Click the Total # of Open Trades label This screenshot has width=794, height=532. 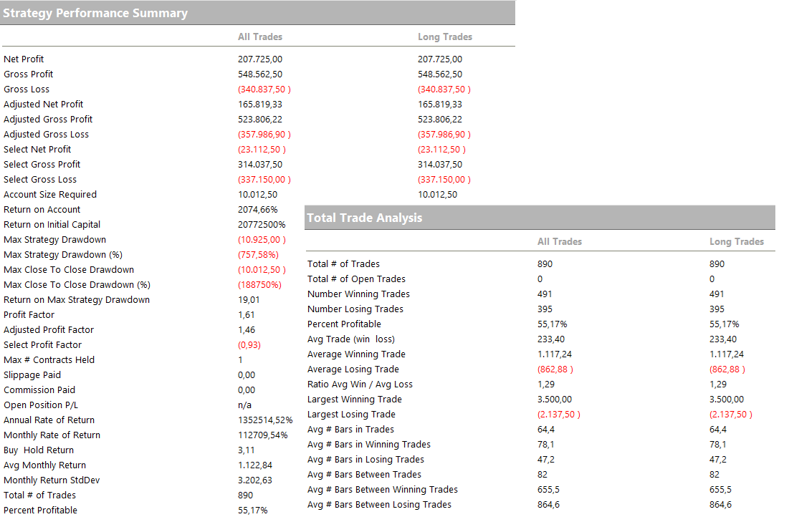coord(356,279)
